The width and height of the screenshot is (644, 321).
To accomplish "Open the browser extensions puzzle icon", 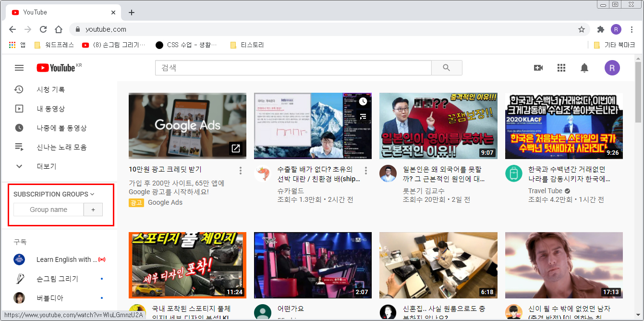I will 600,29.
